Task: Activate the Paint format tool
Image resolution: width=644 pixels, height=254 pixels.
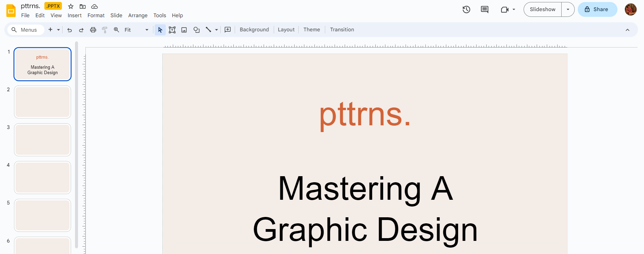Action: tap(105, 30)
